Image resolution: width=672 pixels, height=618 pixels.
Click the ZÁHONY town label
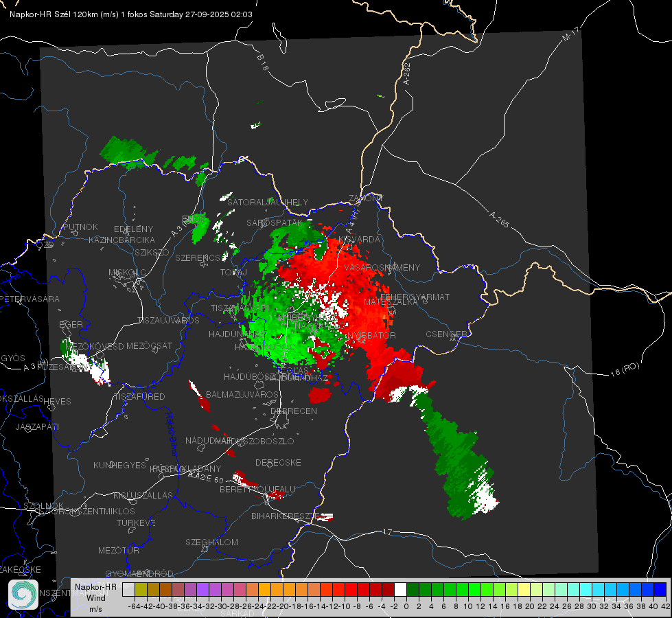366,198
